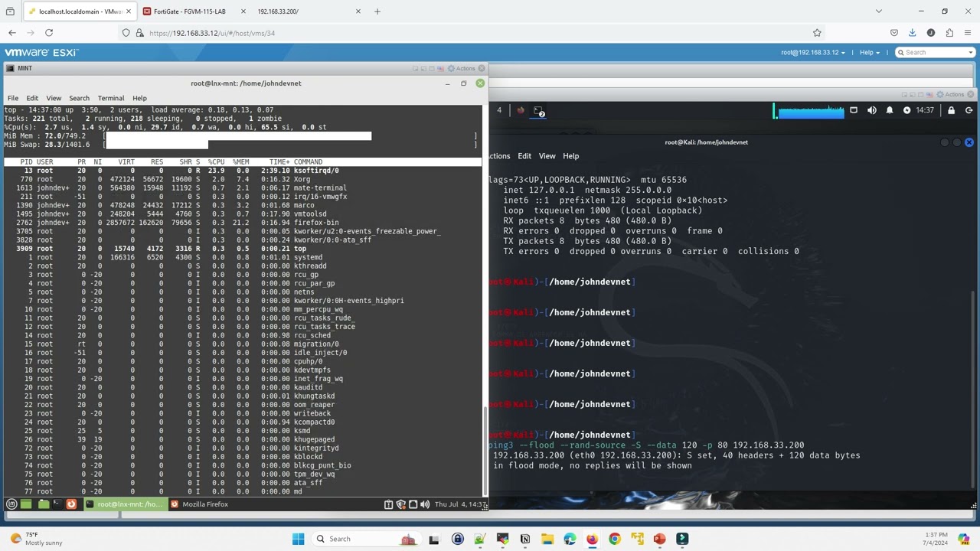Reload the ESXi page

tap(49, 33)
